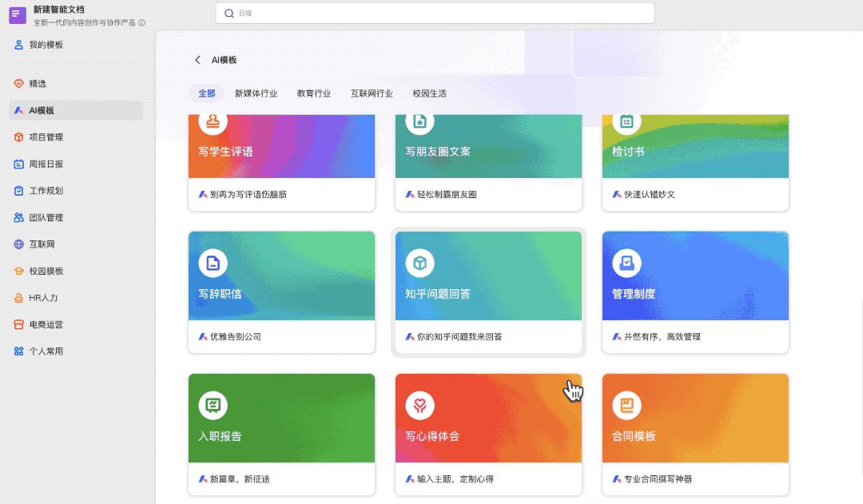Click the board icon on 入职报告 card

point(213,406)
